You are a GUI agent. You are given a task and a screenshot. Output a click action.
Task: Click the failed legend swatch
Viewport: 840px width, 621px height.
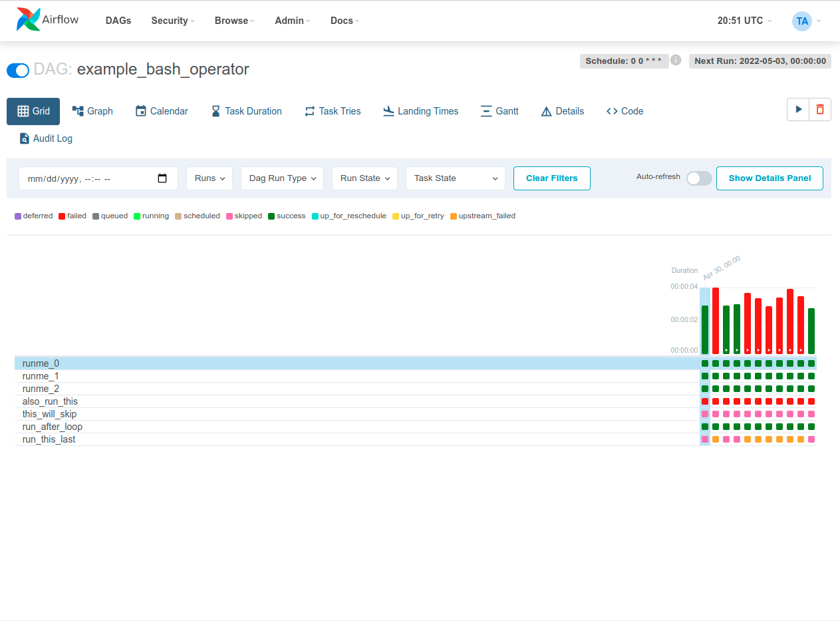(x=62, y=216)
